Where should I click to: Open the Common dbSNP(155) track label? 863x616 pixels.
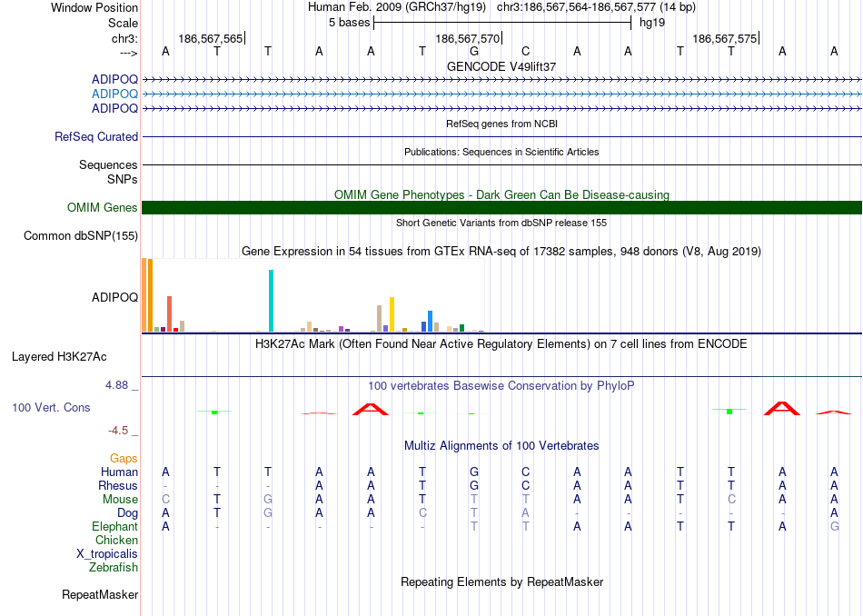point(80,235)
